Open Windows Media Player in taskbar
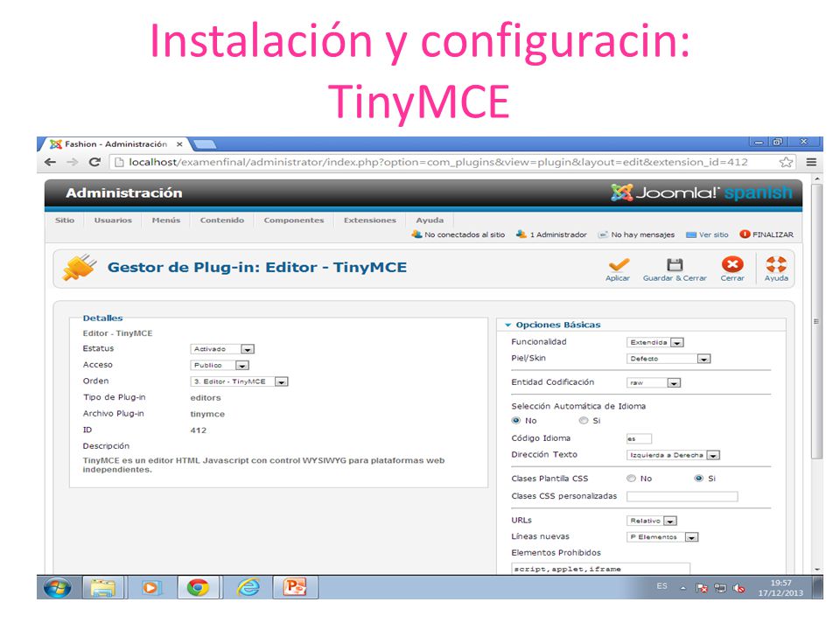 [x=150, y=588]
